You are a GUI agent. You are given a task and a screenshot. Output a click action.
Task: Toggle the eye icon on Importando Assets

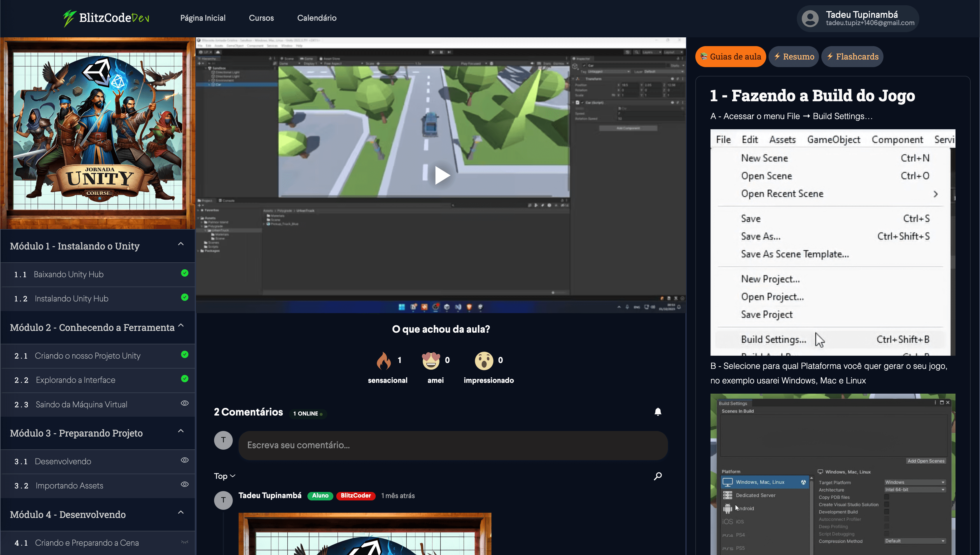tap(184, 484)
